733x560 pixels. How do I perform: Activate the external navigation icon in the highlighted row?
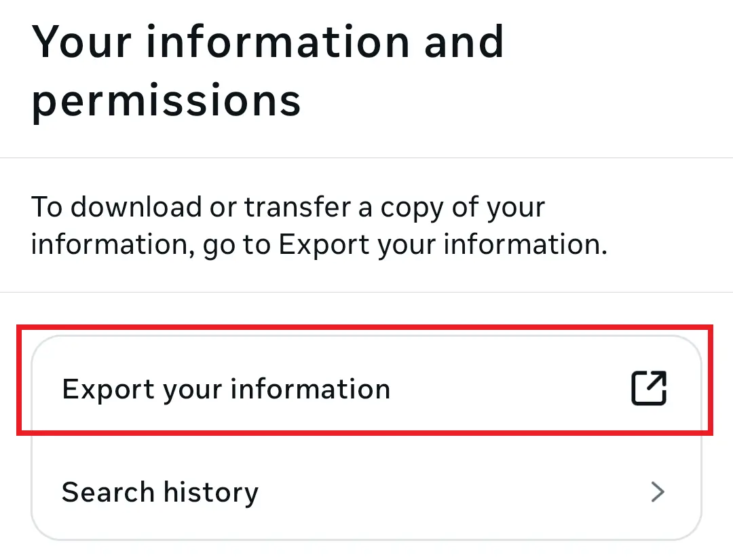click(648, 388)
